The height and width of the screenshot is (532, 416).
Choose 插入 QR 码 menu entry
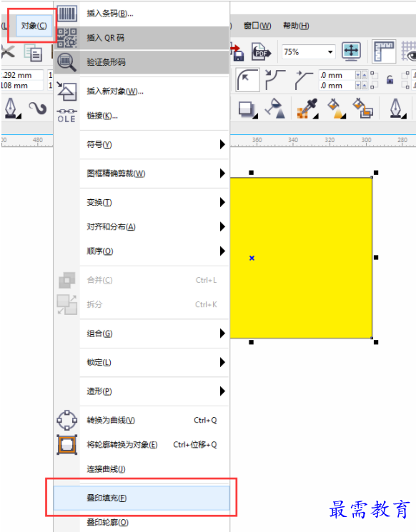(142, 38)
